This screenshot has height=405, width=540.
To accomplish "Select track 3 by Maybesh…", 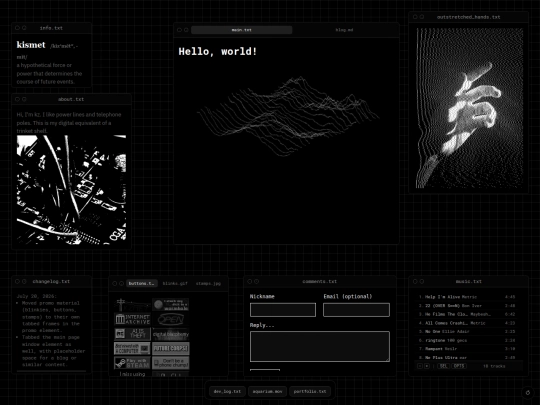I will 467,314.
